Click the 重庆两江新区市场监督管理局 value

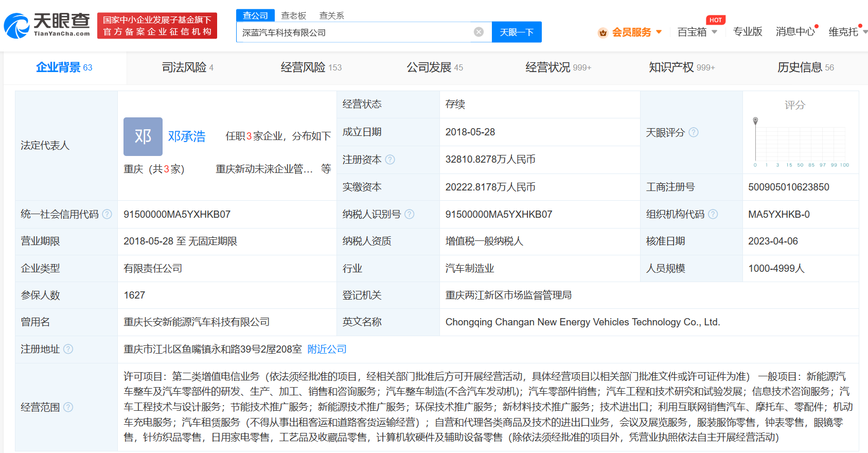tap(508, 295)
